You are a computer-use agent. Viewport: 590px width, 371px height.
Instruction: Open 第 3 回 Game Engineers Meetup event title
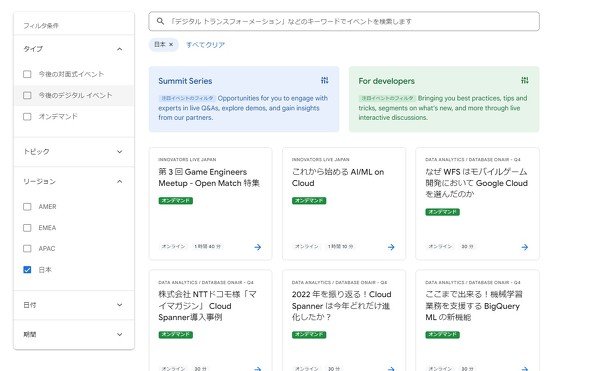click(x=209, y=178)
